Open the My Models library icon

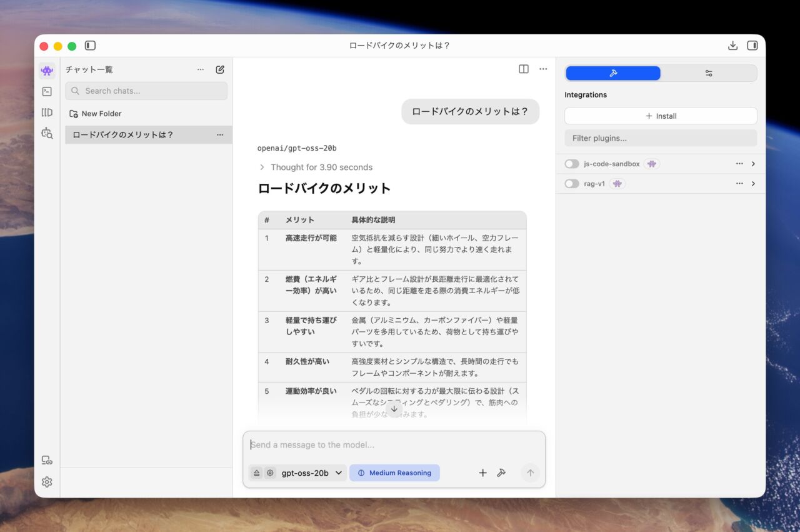coord(47,113)
